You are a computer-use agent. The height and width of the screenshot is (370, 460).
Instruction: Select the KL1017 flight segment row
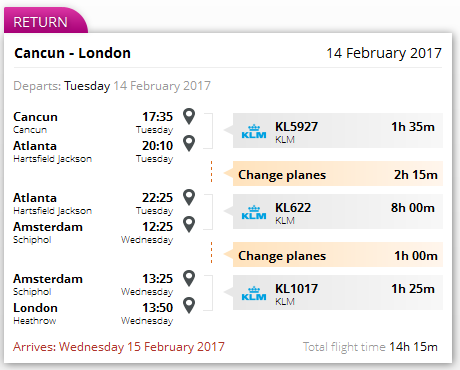338,292
